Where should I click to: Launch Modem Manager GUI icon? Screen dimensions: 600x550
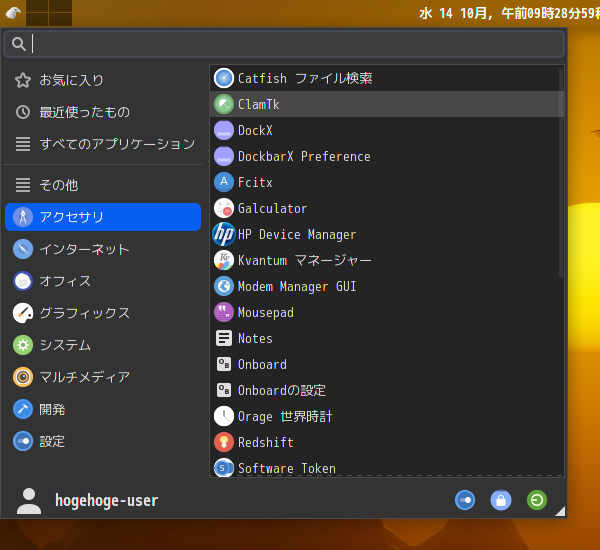224,286
